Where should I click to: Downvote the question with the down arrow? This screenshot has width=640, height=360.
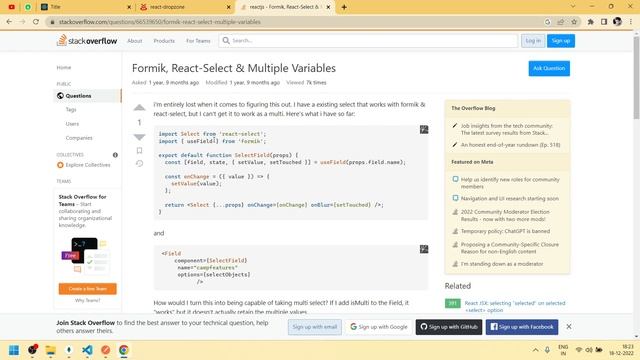[x=139, y=137]
